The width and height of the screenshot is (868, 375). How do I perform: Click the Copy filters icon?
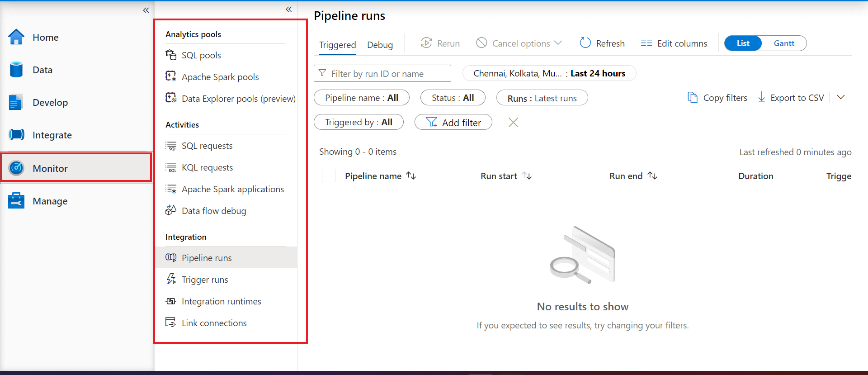point(692,97)
